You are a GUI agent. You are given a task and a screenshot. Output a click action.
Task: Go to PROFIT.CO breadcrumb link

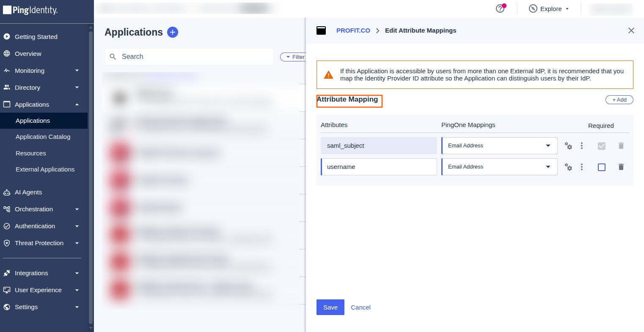(x=353, y=30)
